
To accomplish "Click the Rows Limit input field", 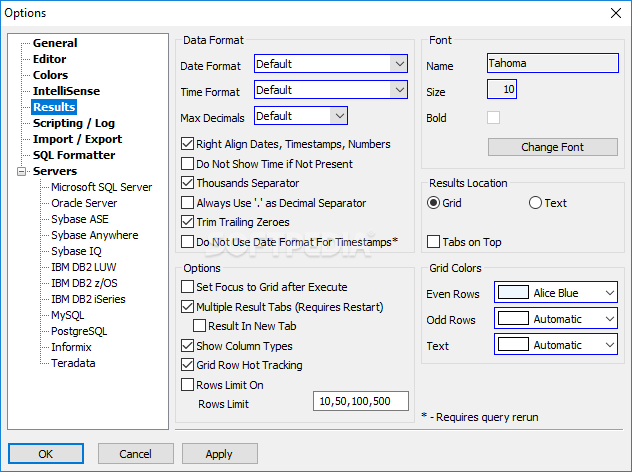I will pyautogui.click(x=362, y=401).
